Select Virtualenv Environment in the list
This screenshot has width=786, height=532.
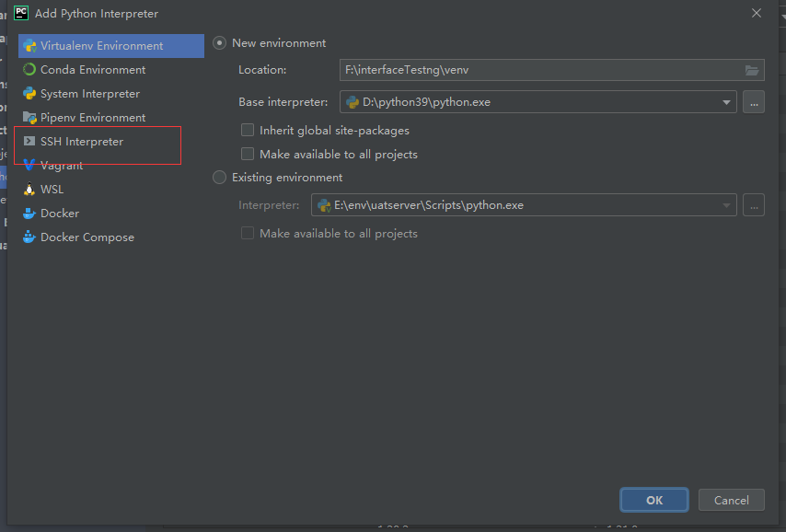point(111,46)
